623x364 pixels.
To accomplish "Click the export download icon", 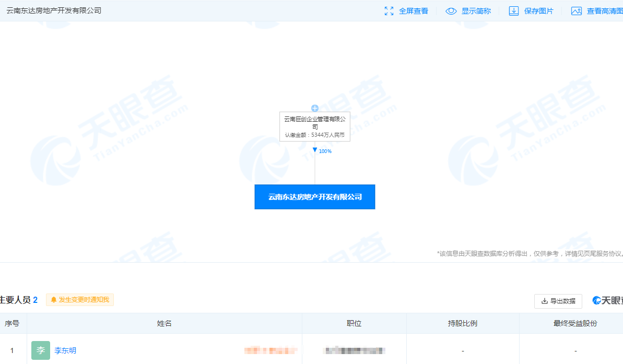I will 545,301.
